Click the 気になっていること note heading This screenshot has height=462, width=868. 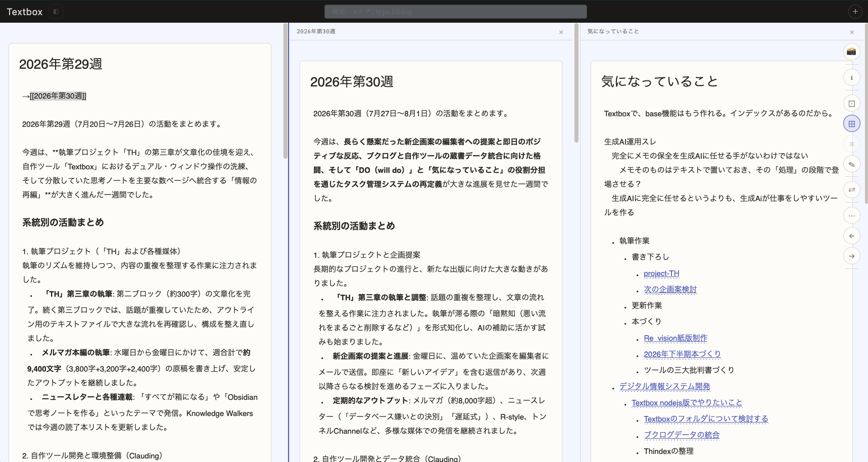(659, 82)
